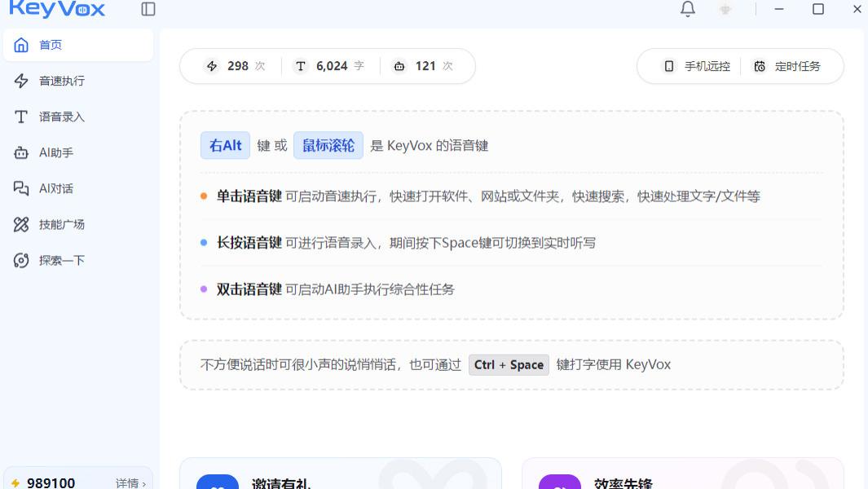
Task: Click the user avatar in the title bar
Action: click(723, 9)
